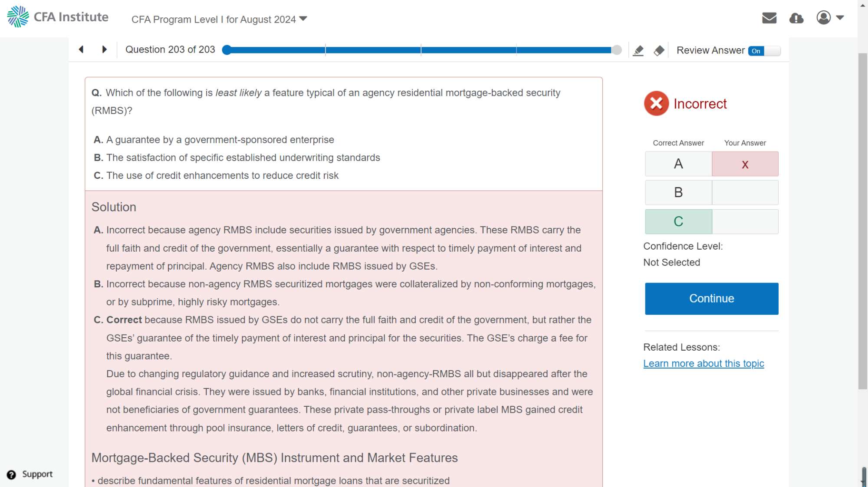The image size is (868, 487).
Task: Click the CFA Institute logo
Action: [58, 17]
